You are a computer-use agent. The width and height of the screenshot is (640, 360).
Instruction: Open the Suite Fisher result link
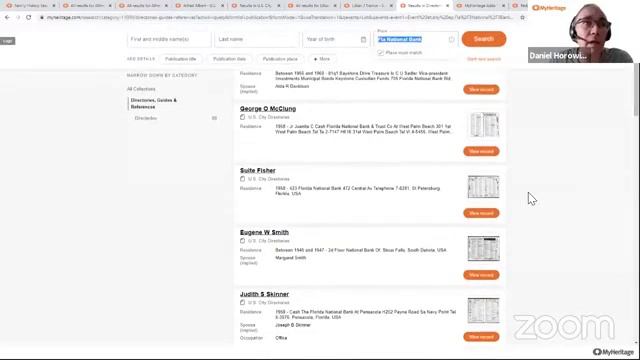coord(258,171)
